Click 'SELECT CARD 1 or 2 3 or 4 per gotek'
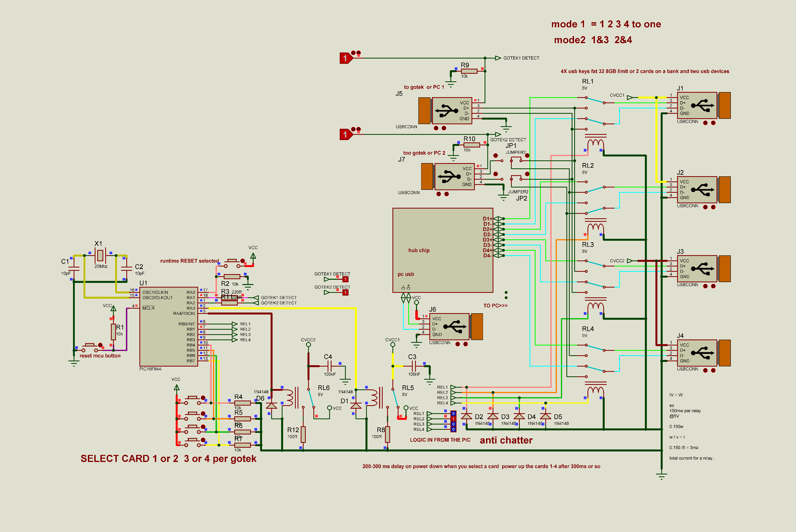 [x=168, y=458]
